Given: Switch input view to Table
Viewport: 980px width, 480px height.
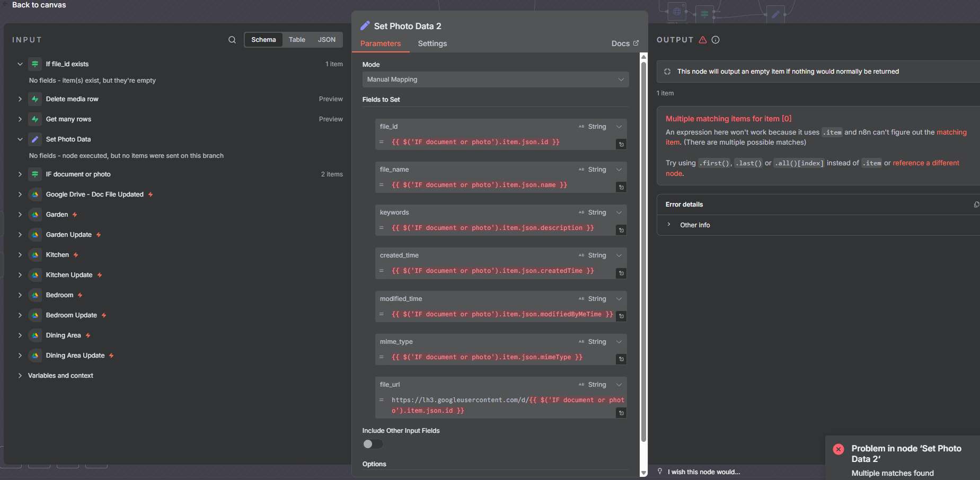Looking at the screenshot, I should pos(297,40).
